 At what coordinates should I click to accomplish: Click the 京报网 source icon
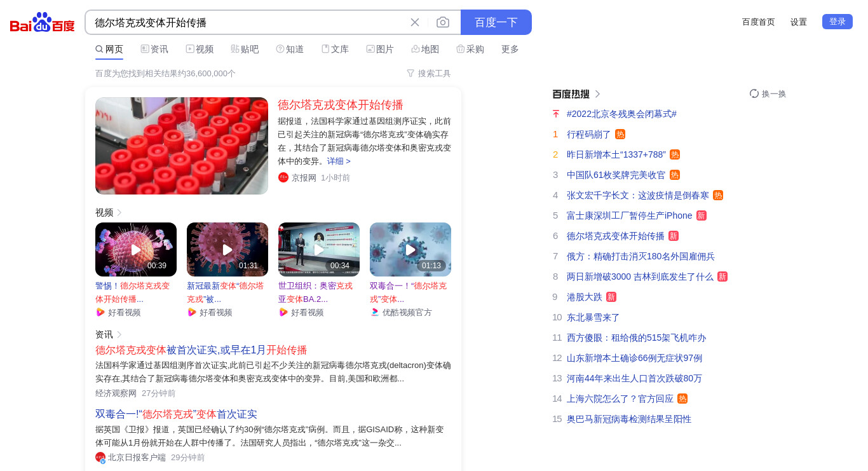tap(283, 177)
